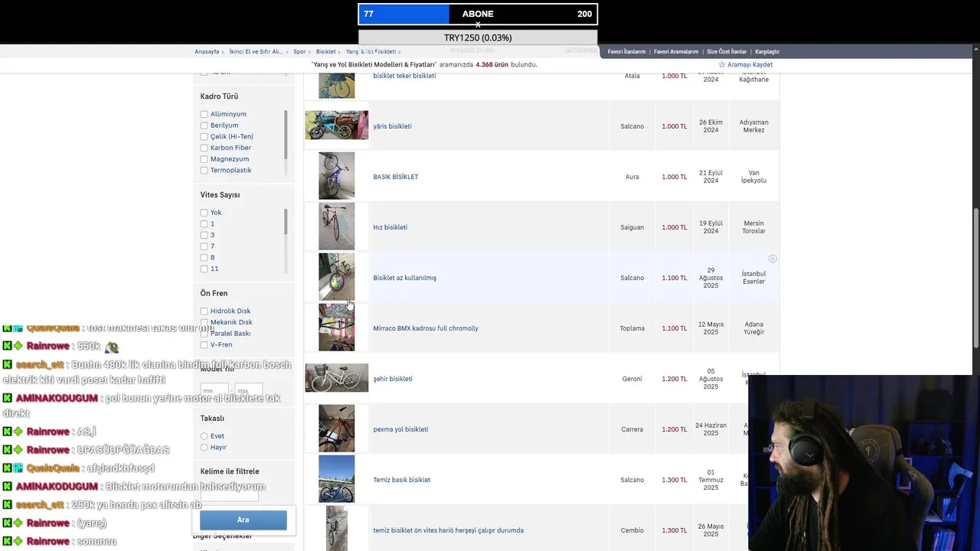
Task: Click the 'Aura' brand cell
Action: 632,177
